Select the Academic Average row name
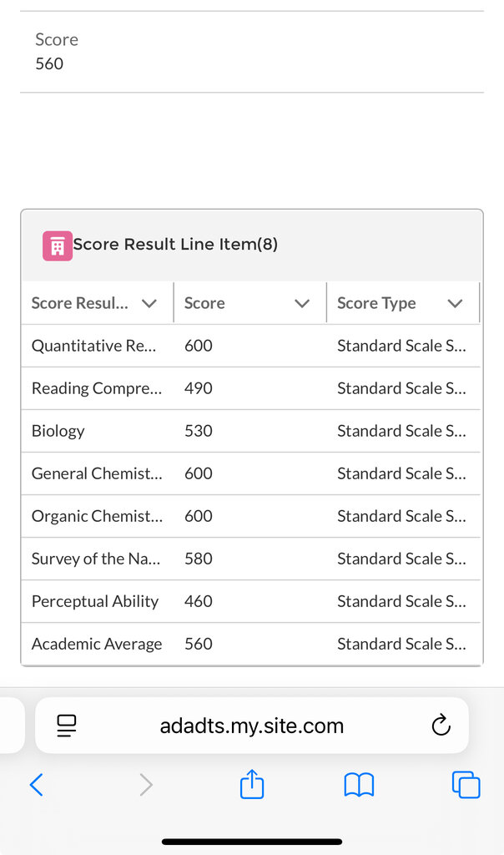Screen dimensions: 504x855 click(97, 644)
